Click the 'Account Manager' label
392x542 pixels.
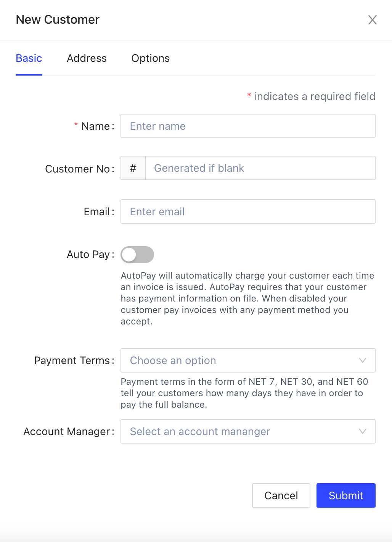[67, 432]
